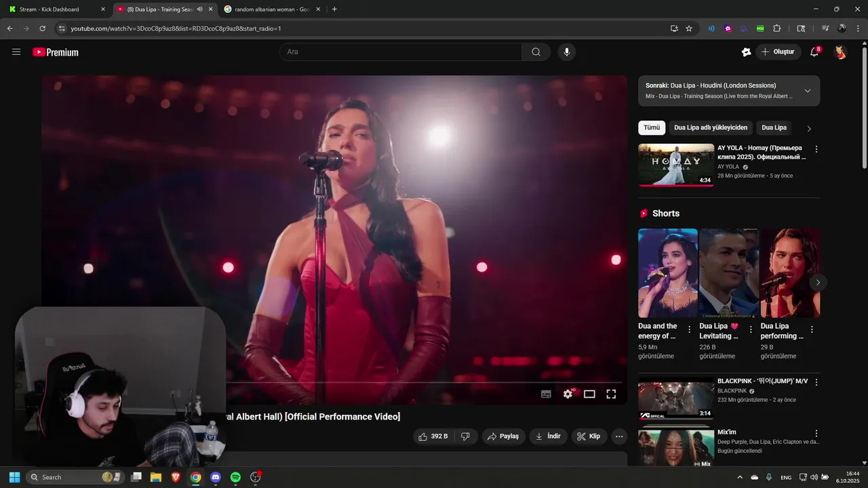Open the YouTube account avatar menu
The width and height of the screenshot is (868, 488).
click(840, 52)
